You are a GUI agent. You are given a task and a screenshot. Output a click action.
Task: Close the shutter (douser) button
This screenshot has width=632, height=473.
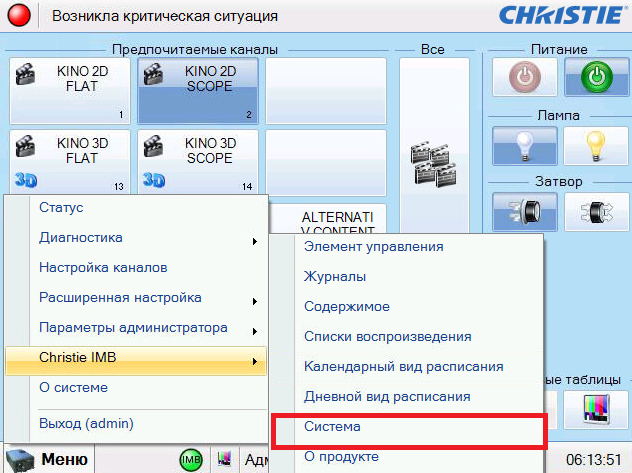524,212
